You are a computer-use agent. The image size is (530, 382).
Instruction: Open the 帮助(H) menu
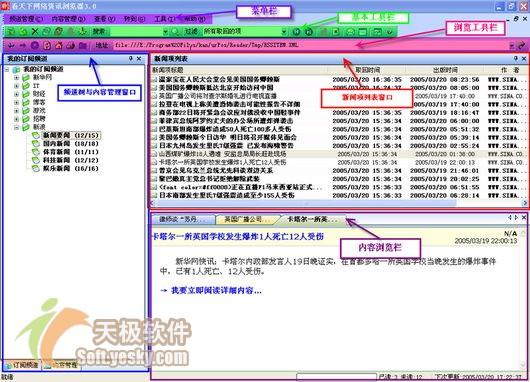[x=194, y=19]
